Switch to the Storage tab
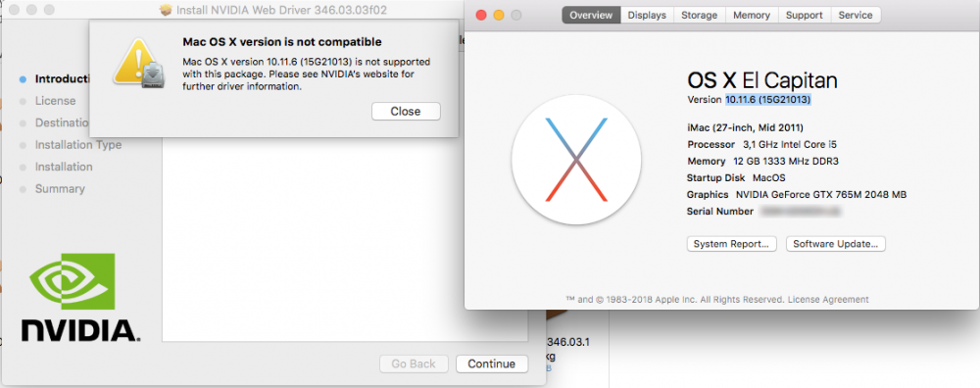 [700, 15]
